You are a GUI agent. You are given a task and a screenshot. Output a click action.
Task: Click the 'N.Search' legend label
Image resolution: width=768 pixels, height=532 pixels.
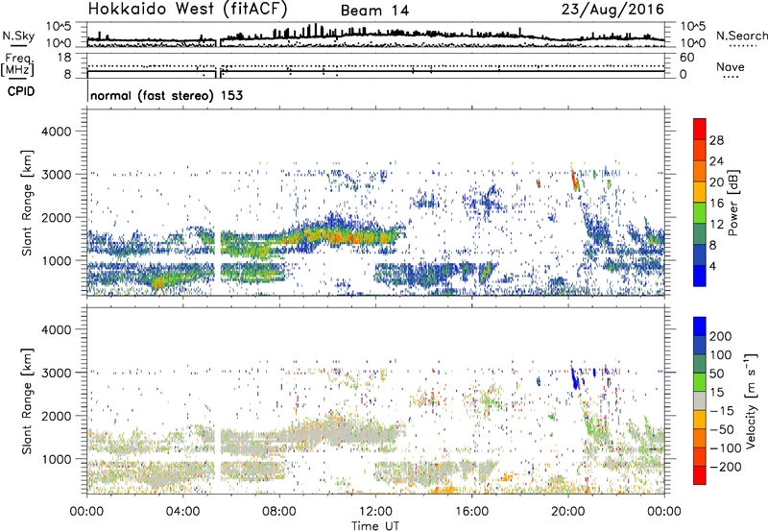click(741, 36)
